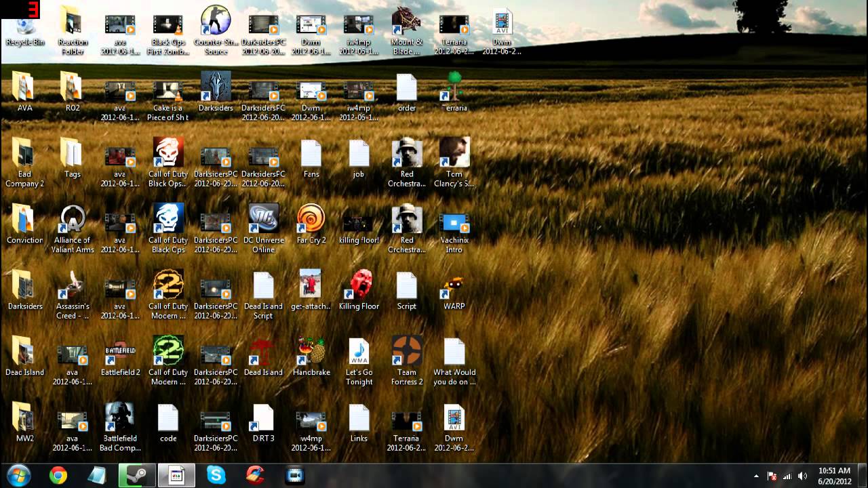Select the DiRT 3 shortcut

click(263, 423)
